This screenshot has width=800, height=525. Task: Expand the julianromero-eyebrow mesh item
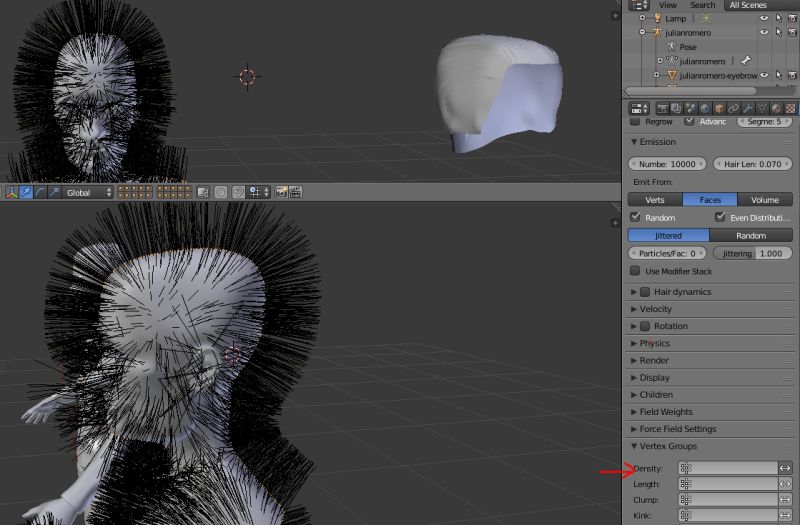coord(656,75)
